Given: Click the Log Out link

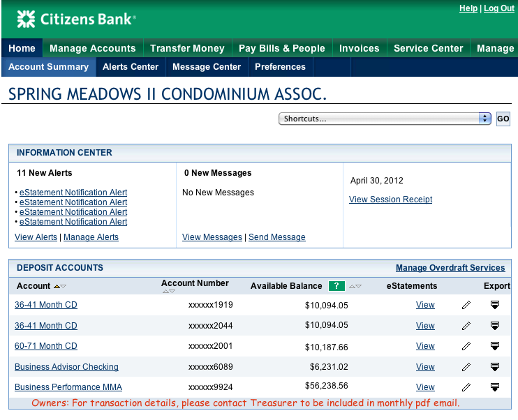Looking at the screenshot, I should point(499,8).
